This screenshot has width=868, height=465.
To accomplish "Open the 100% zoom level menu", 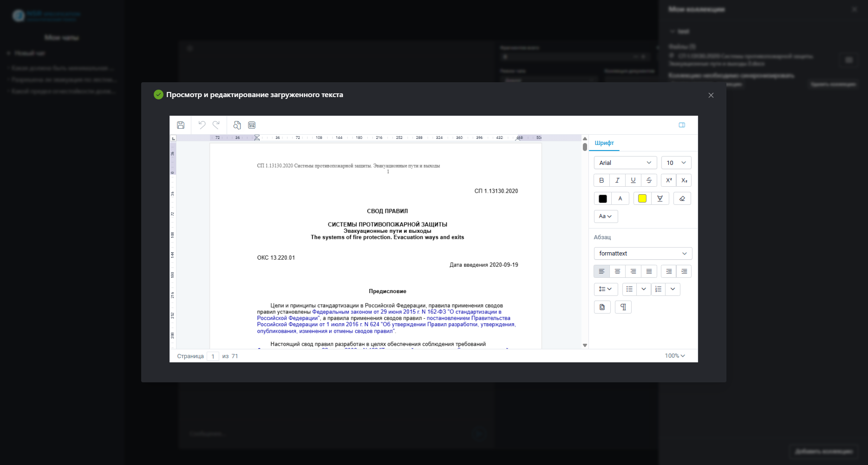I will [x=675, y=356].
